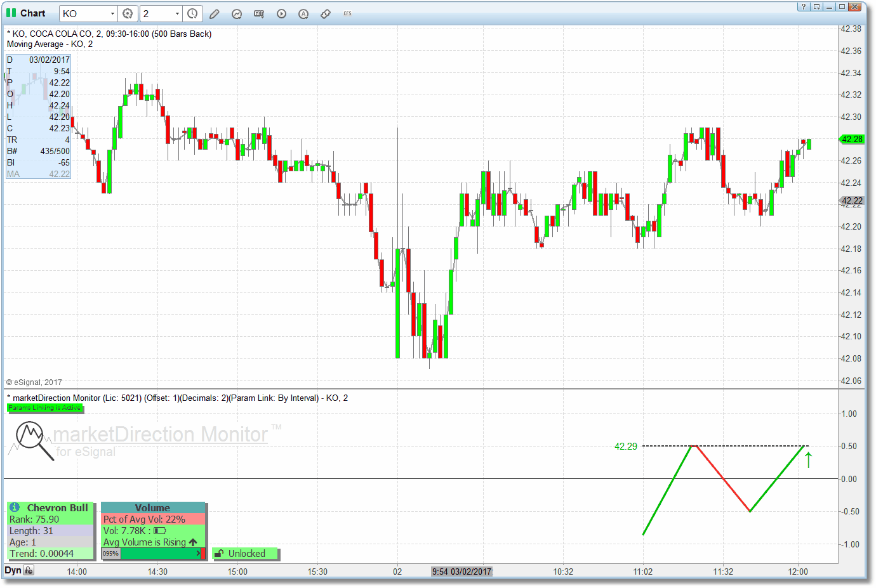Click the Chevron Bull panel header
This screenshot has height=588, width=876.
click(x=51, y=507)
